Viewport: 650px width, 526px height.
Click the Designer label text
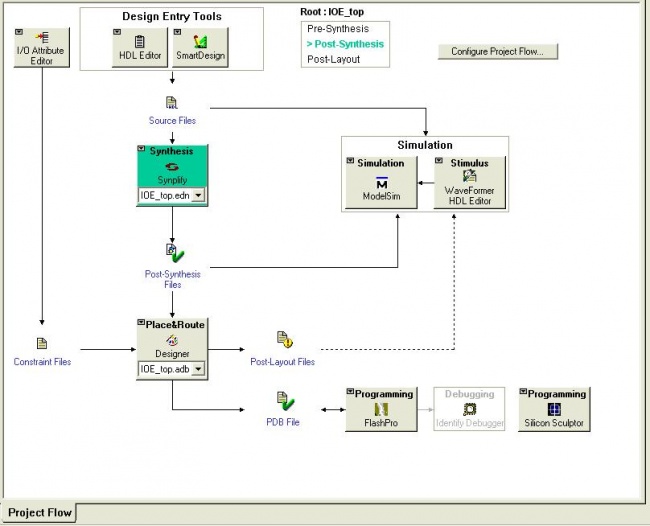172,354
